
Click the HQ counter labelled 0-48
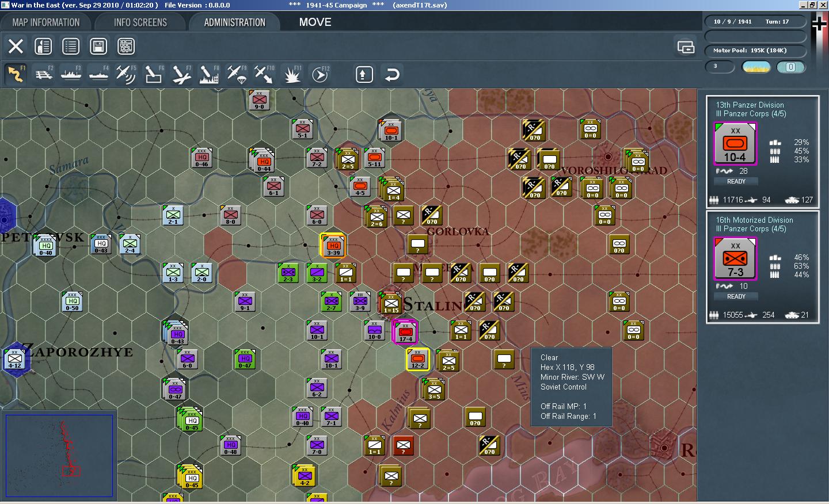(230, 445)
